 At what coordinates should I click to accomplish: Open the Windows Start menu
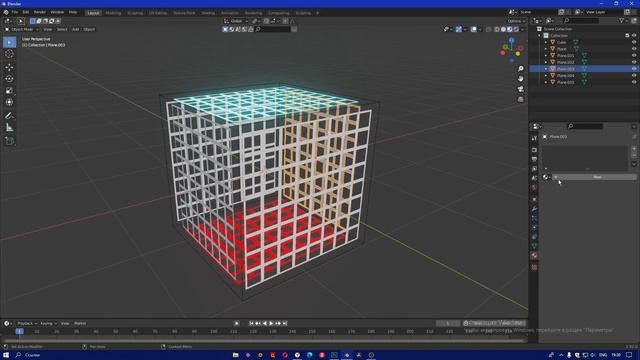pyautogui.click(x=6, y=355)
